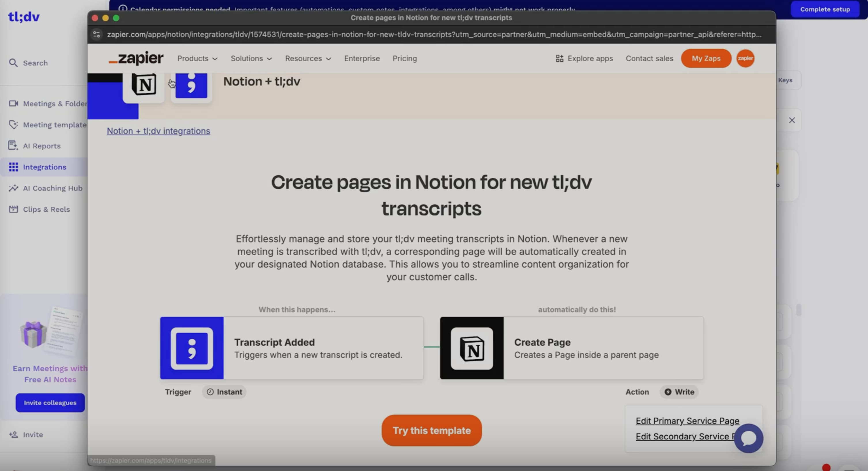Expand the Solutions dropdown menu
Screen dimensions: 868x471
tap(251, 58)
